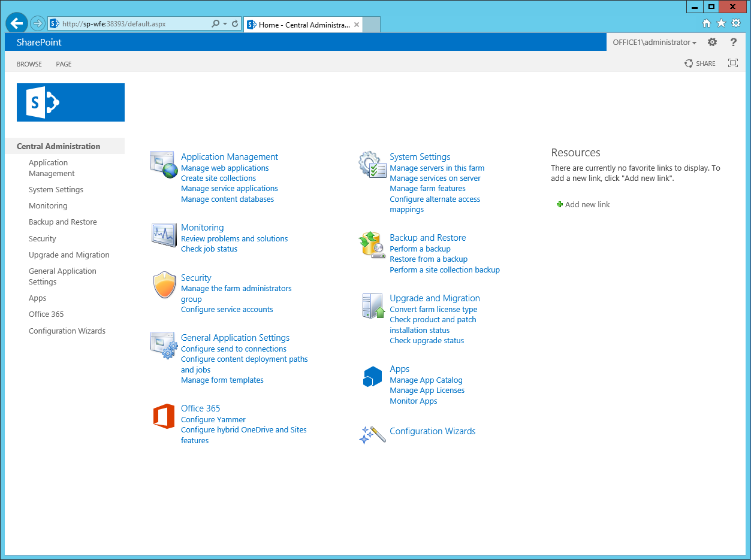Image resolution: width=751 pixels, height=560 pixels.
Task: Select Central Administration in left navigation
Action: click(59, 146)
